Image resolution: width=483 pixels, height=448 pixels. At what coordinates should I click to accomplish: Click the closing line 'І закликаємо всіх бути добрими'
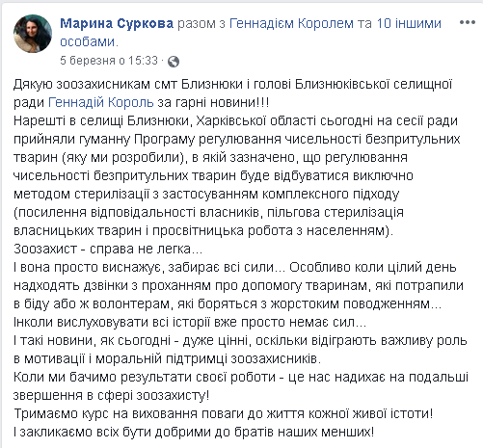click(194, 432)
